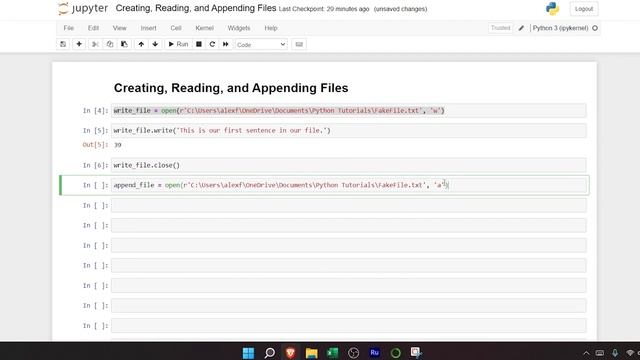Click the Trusted notebook button
The width and height of the screenshot is (640, 360).
coord(500,28)
